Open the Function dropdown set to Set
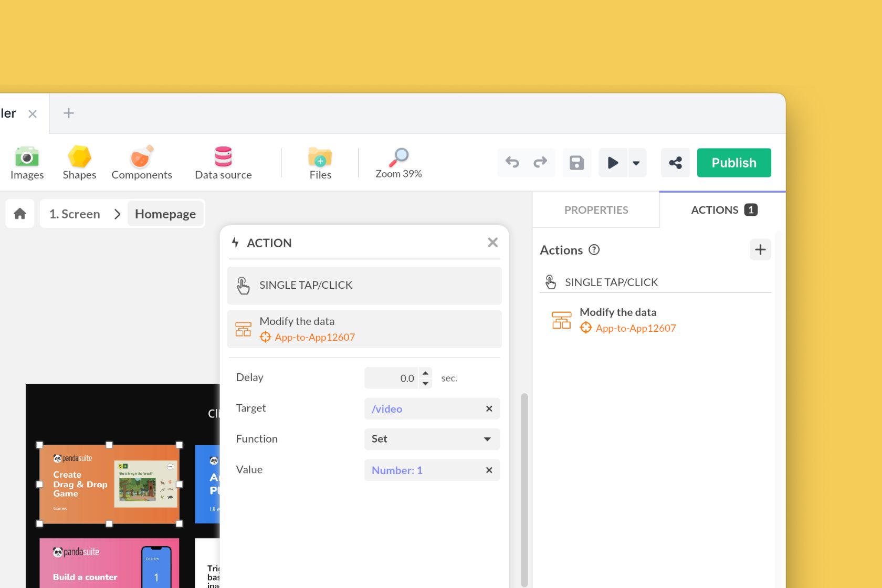 click(x=432, y=439)
